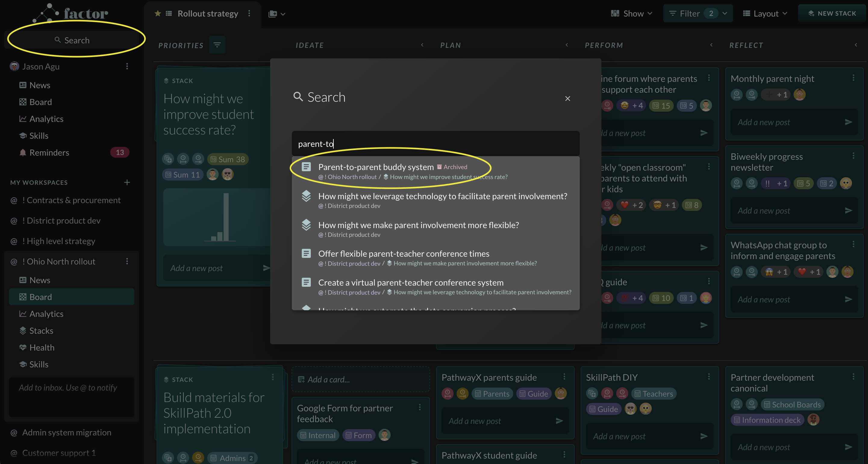868x464 pixels.
Task: Open WhatsApp chat group card menu
Action: pyautogui.click(x=853, y=244)
